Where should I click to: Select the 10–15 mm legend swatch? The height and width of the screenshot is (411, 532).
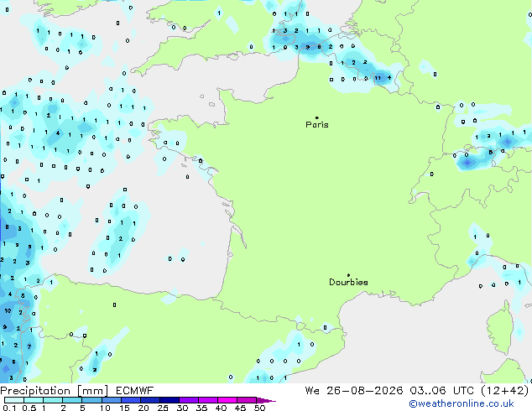(111, 400)
